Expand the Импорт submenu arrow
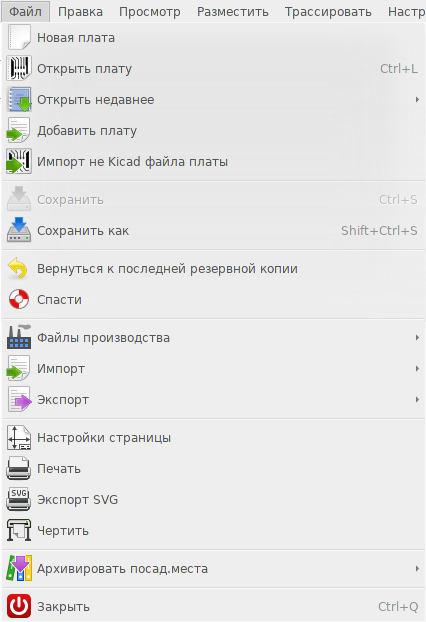The height and width of the screenshot is (622, 426). (x=417, y=369)
